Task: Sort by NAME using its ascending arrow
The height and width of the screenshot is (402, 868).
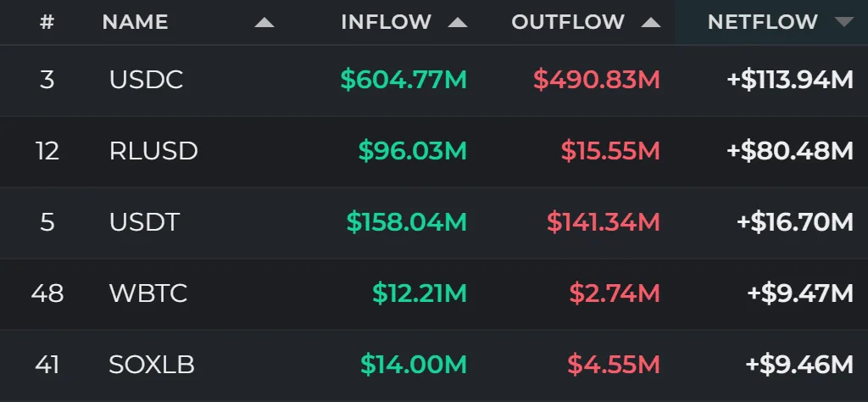Action: (x=264, y=23)
